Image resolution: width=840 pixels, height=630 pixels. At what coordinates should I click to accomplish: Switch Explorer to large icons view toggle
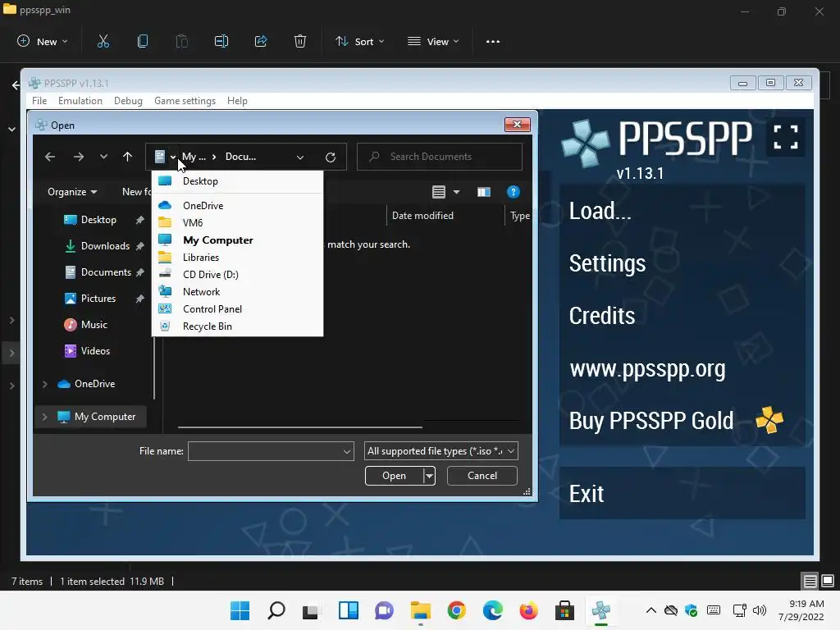[x=828, y=581]
